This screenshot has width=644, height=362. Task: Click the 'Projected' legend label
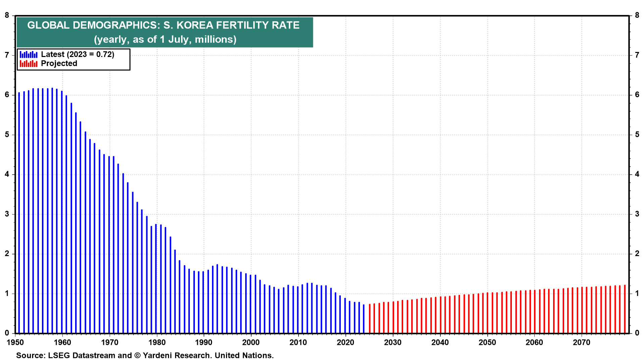[x=59, y=64]
